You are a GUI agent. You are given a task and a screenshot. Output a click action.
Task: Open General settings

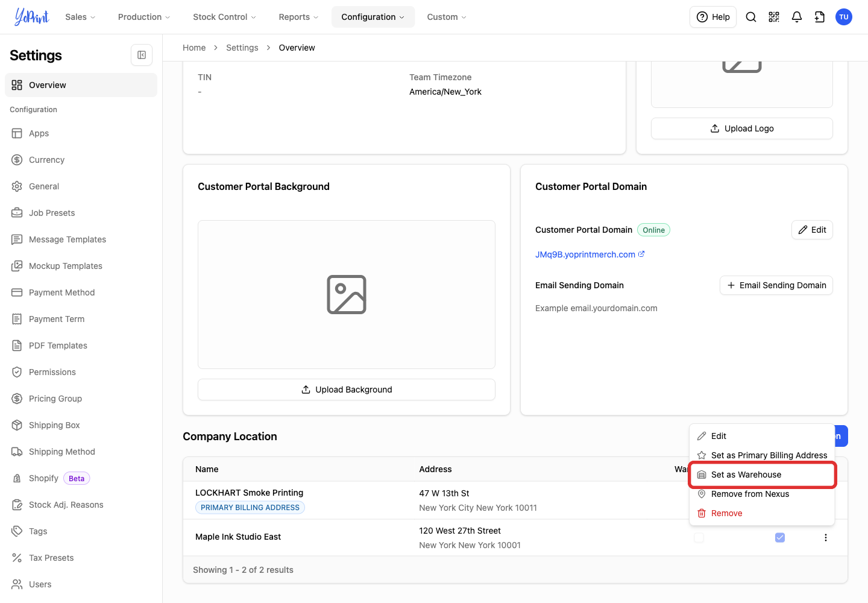81,186
